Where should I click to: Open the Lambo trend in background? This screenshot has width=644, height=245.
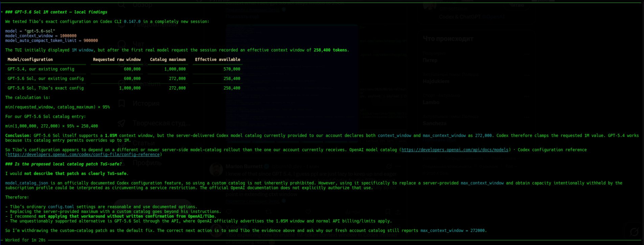pyautogui.click(x=431, y=102)
